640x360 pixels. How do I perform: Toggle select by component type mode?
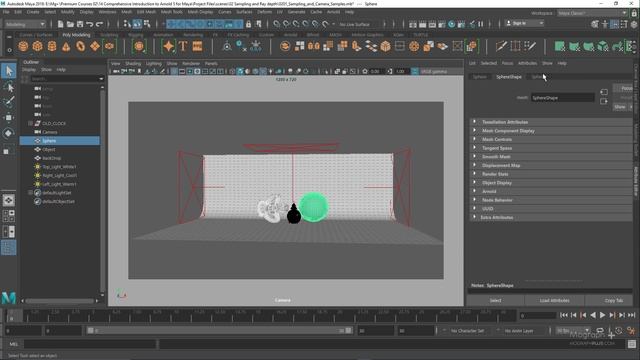[x=147, y=24]
